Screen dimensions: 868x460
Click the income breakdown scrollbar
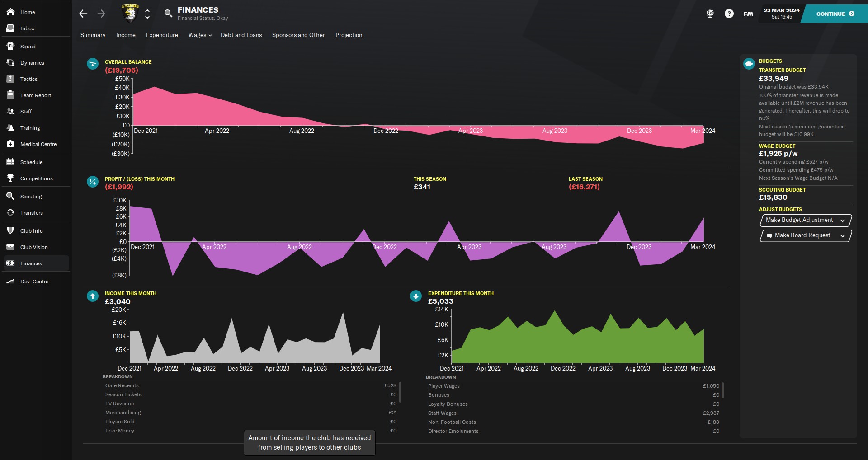pyautogui.click(x=400, y=392)
